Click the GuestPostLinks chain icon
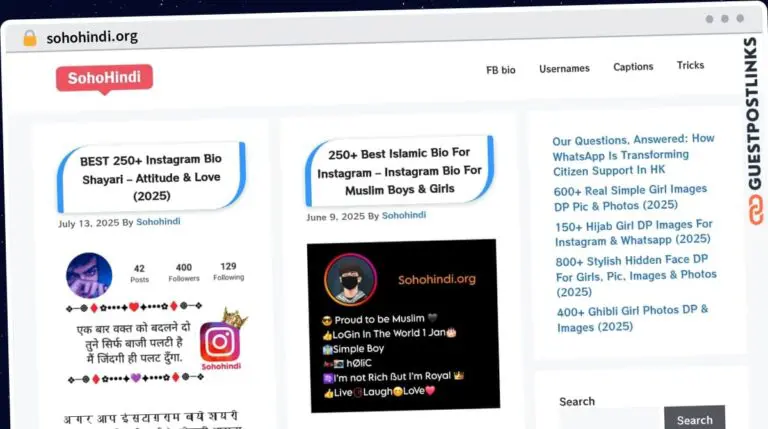This screenshot has height=429, width=768. click(x=751, y=210)
